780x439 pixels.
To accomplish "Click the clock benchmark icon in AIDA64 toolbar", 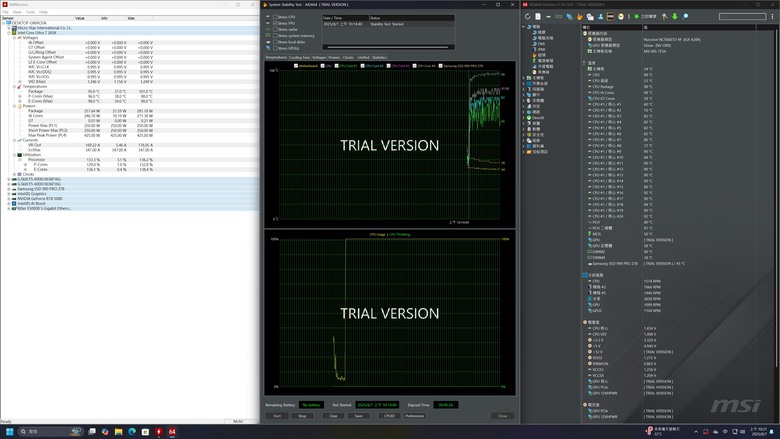I will (621, 16).
